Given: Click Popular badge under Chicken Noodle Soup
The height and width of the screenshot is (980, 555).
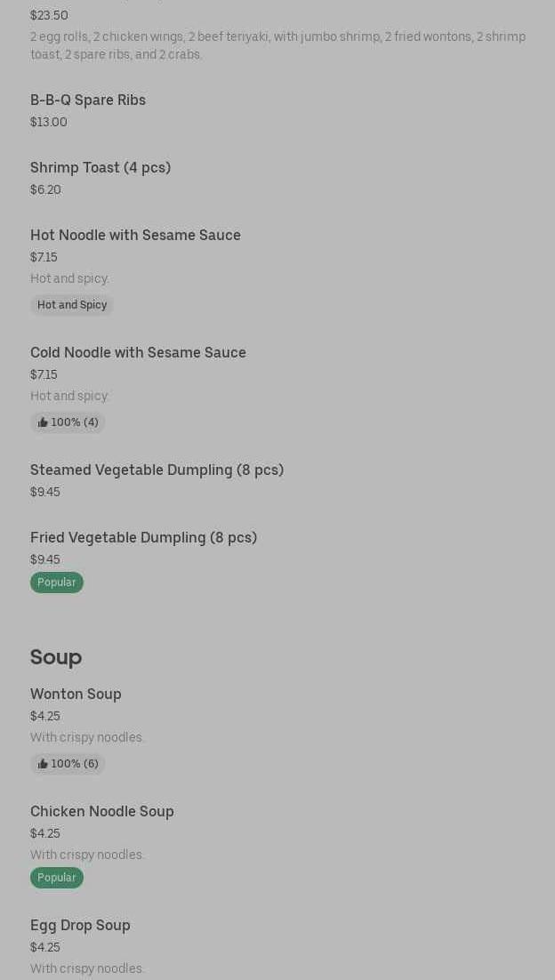Looking at the screenshot, I should click(x=57, y=878).
